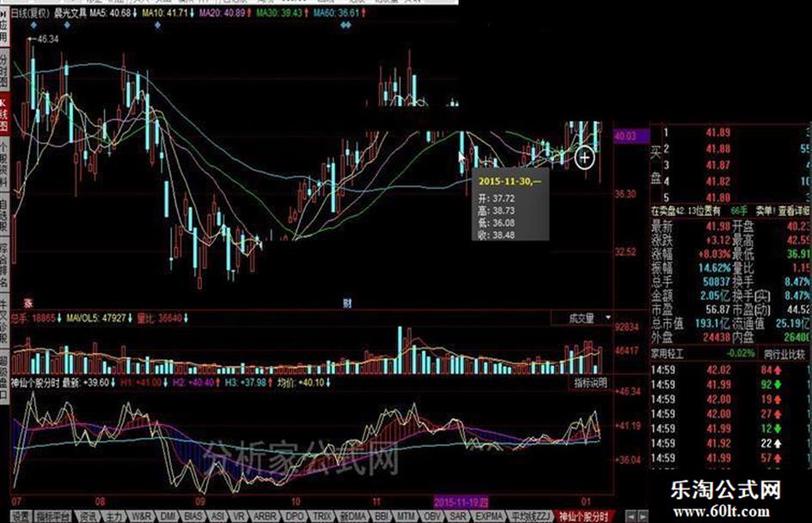812x523 pixels.
Task: Switch to the W&R indicator tab
Action: (x=141, y=516)
